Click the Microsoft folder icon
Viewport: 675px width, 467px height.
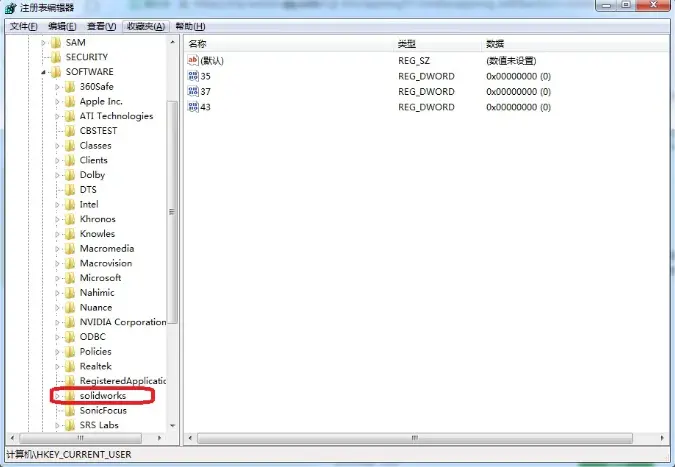pos(70,278)
